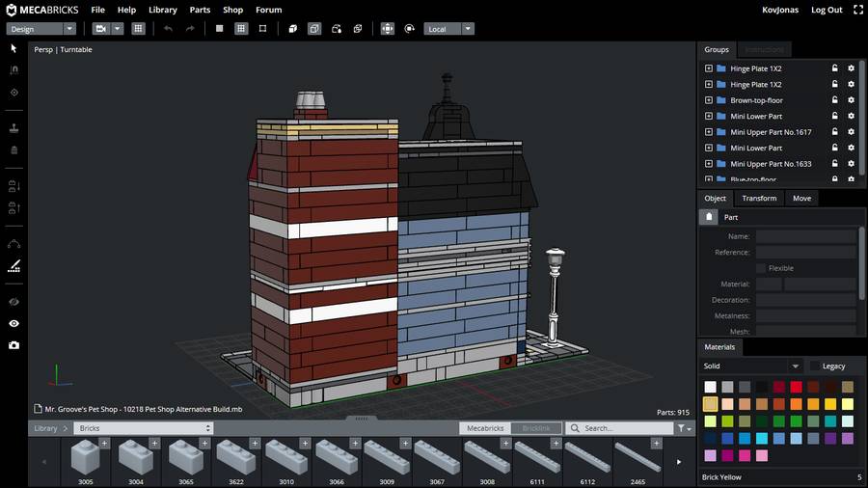Open the Library menu
Image resolution: width=868 pixels, height=488 pixels.
(163, 10)
